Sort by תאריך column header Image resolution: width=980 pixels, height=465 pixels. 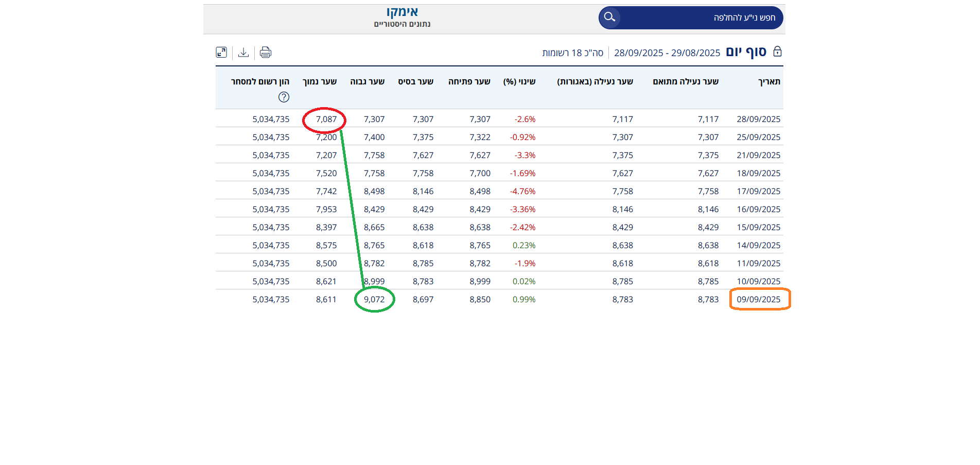(x=769, y=81)
